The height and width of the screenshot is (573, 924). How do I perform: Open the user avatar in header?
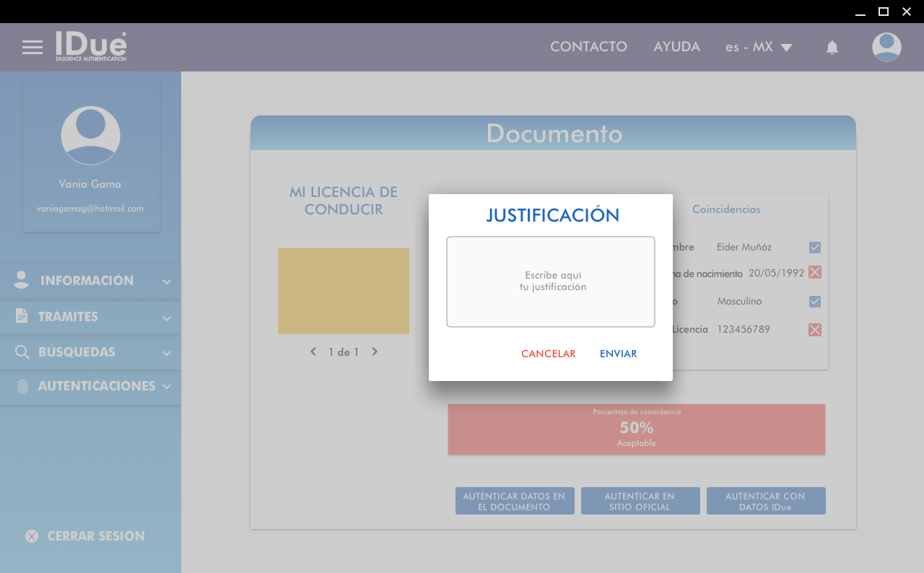[886, 48]
